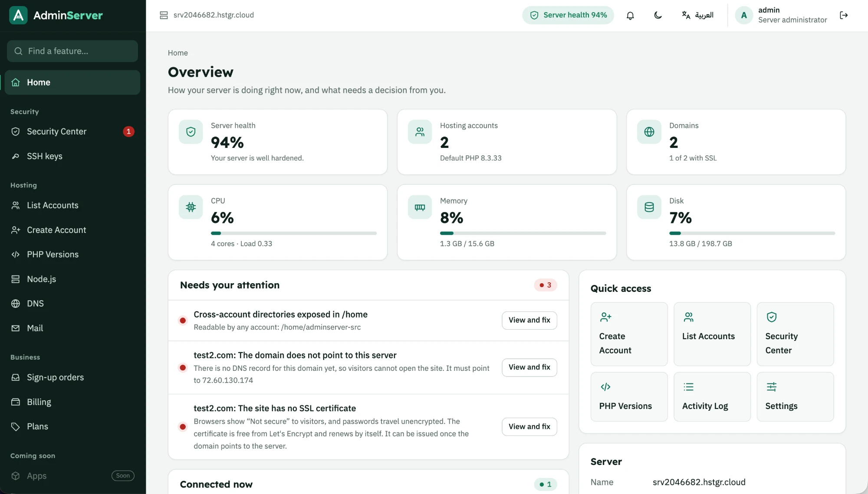Open Create Account in sidebar
The width and height of the screenshot is (868, 494).
point(72,230)
